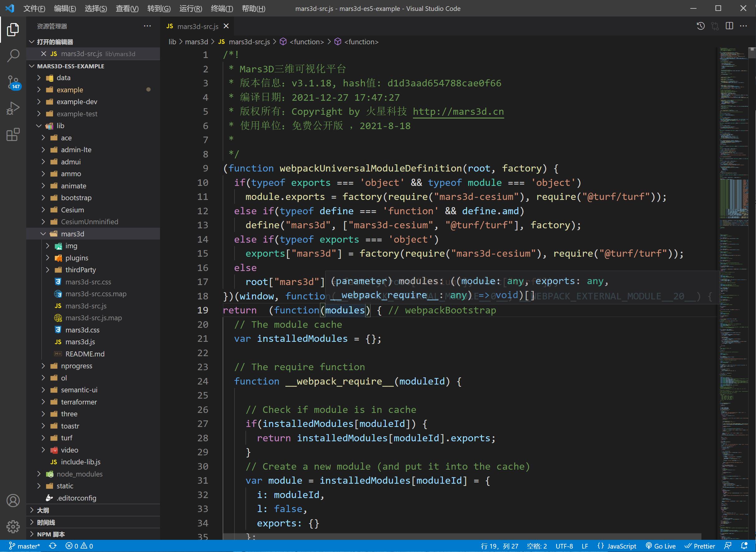Viewport: 756px width, 552px height.
Task: Synchronize changes in status bar
Action: coord(53,546)
